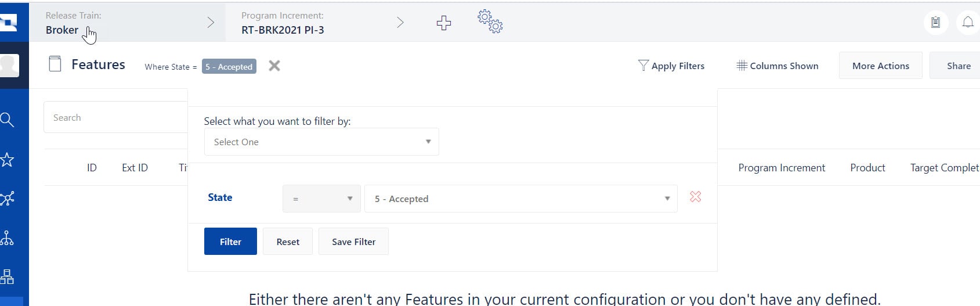Click the Features page title
Image resolution: width=980 pixels, height=306 pixels.
coord(98,64)
